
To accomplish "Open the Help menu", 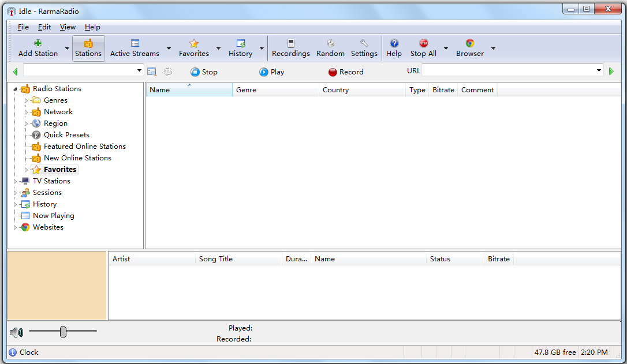I will click(92, 27).
